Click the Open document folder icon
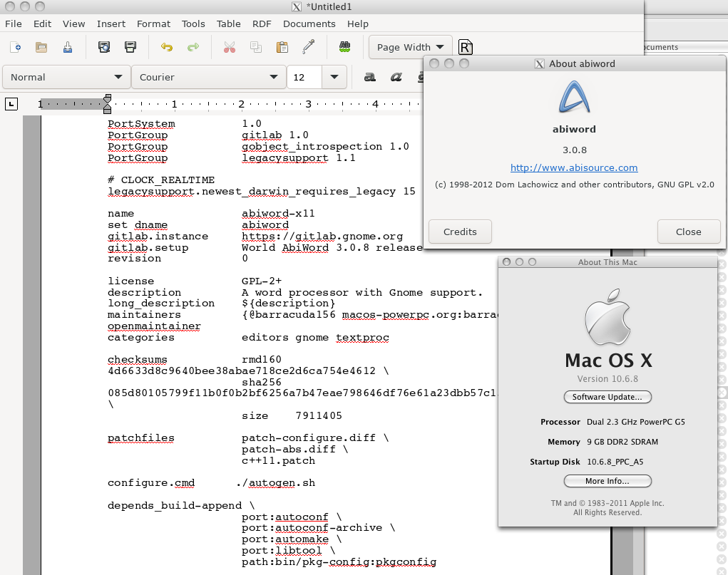The width and height of the screenshot is (728, 575). (41, 47)
